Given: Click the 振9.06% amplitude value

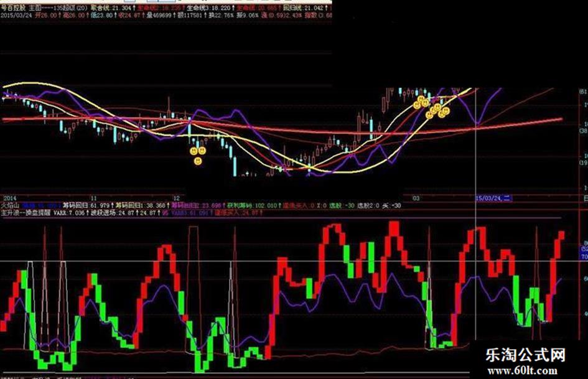Looking at the screenshot, I should (249, 16).
